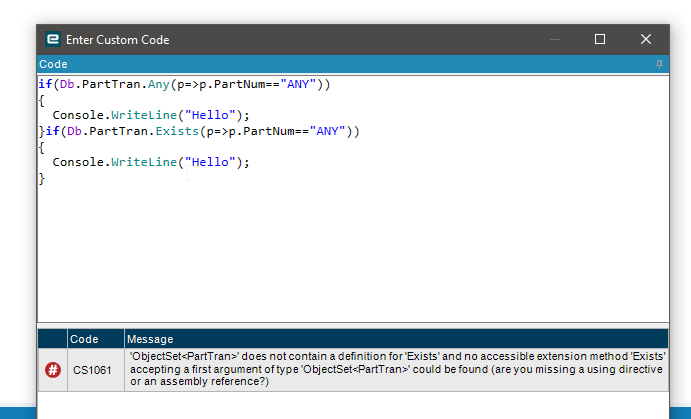Click the 'Any' method call in code

[159, 84]
